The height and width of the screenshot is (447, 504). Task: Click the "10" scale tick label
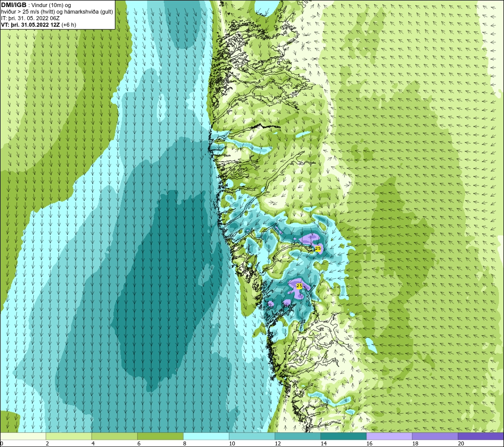[x=232, y=444]
